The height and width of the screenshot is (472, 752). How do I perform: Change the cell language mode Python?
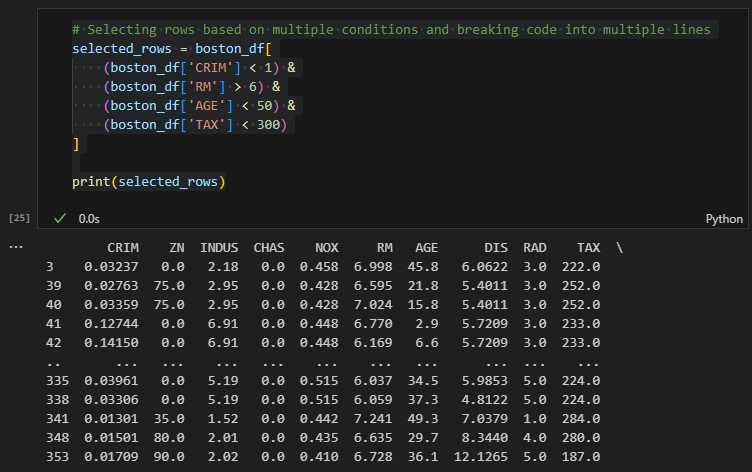point(724,219)
